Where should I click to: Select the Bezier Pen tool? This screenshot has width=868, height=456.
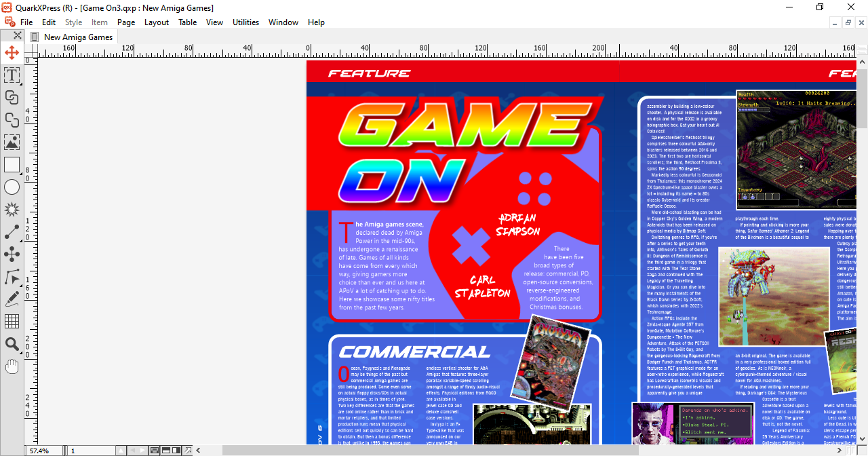(x=12, y=277)
